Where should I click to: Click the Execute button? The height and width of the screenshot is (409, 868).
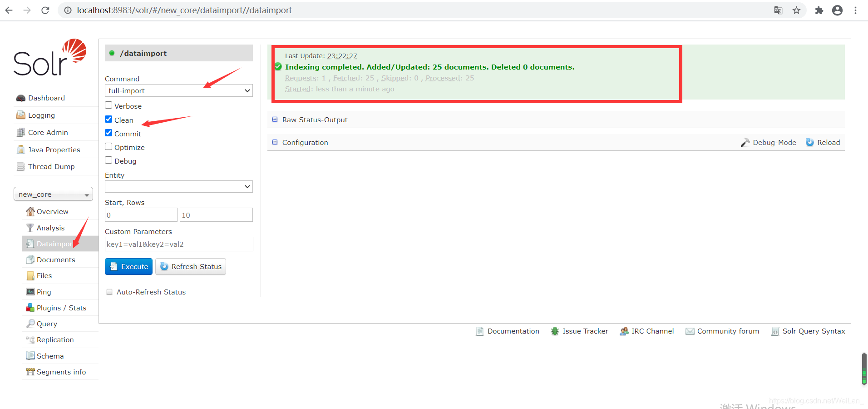pyautogui.click(x=128, y=267)
